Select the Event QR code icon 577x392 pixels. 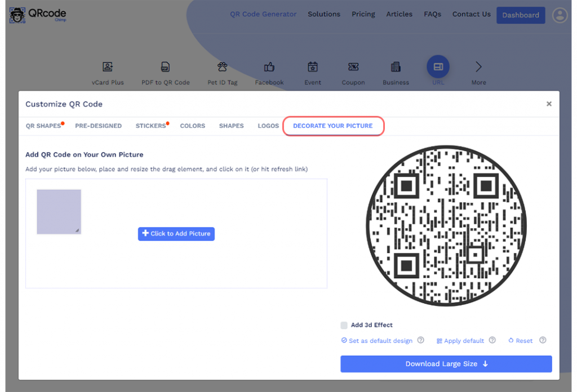pos(312,66)
